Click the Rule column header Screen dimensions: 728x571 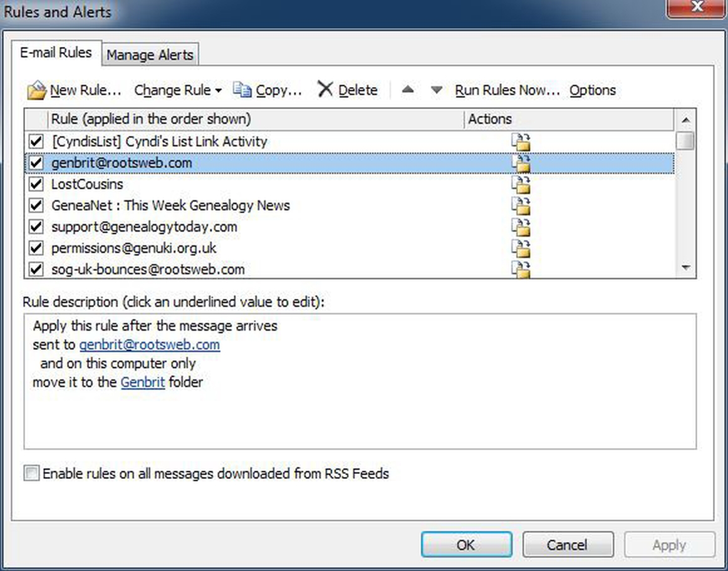256,119
